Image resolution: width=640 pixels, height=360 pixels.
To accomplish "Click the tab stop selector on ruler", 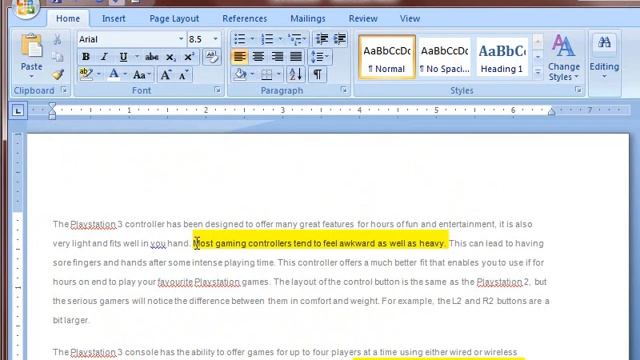I will (18, 110).
